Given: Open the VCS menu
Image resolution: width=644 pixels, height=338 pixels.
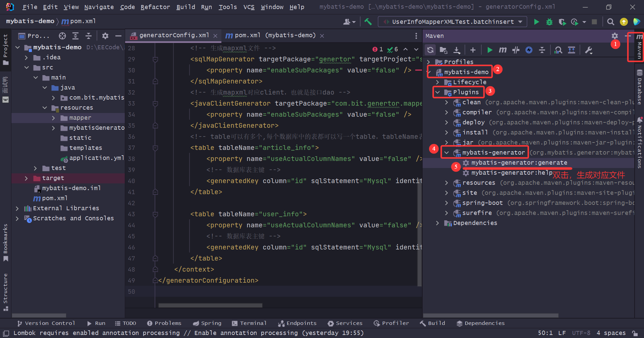Looking at the screenshot, I should coord(249,7).
